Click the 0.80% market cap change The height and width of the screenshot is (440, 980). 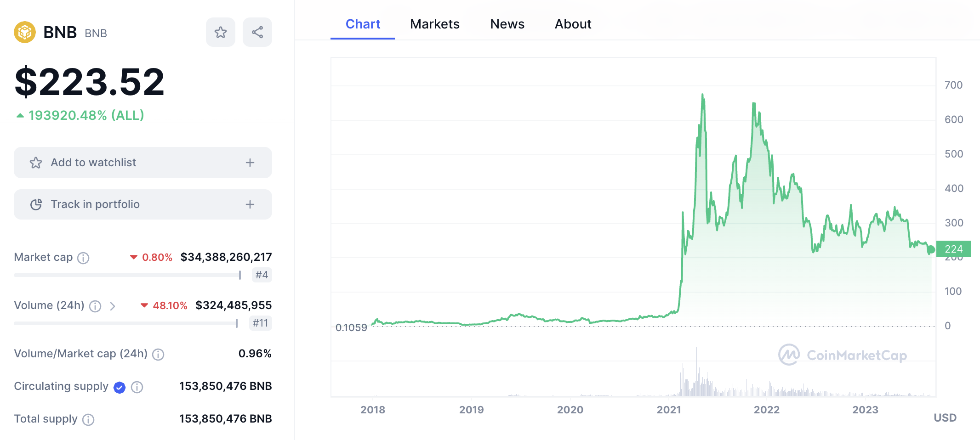point(157,257)
